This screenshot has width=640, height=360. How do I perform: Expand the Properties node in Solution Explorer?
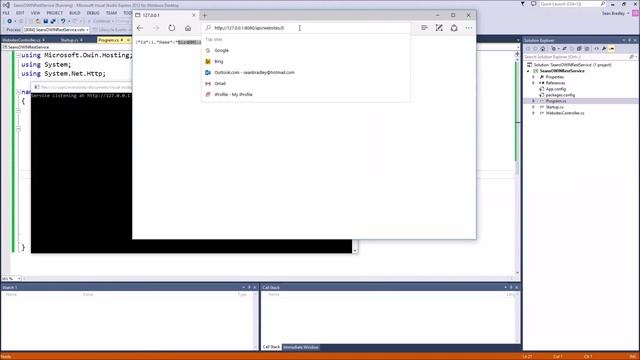pos(533,77)
